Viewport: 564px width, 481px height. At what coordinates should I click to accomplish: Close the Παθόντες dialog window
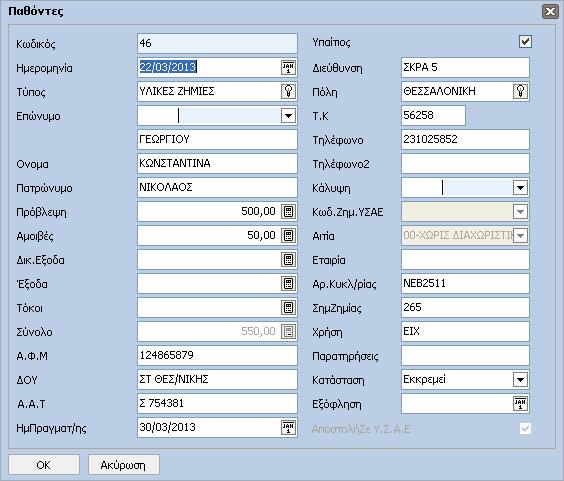550,12
